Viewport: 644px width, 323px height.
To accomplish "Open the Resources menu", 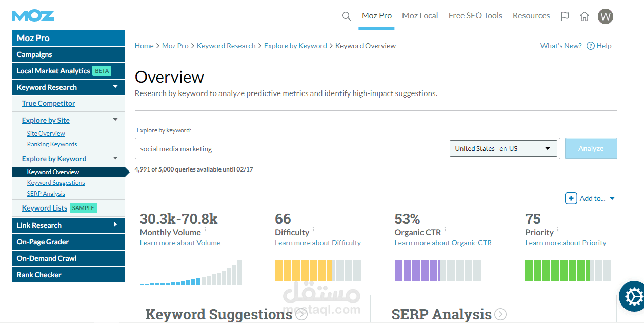I will (531, 16).
